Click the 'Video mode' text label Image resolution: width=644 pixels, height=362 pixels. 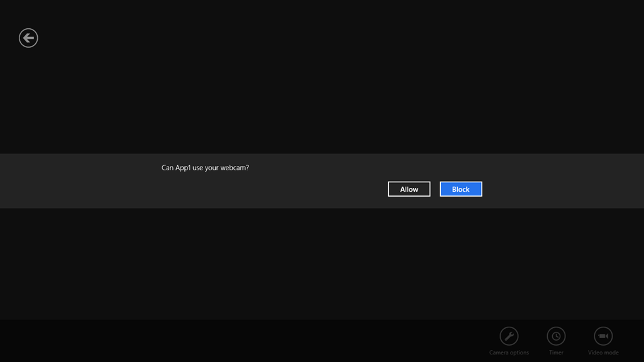point(603,353)
